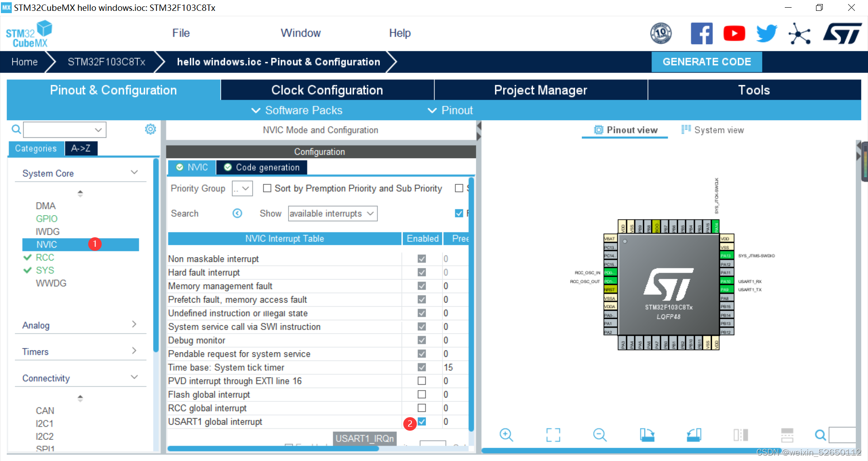
Task: Open the YouTube icon link
Action: tap(734, 33)
